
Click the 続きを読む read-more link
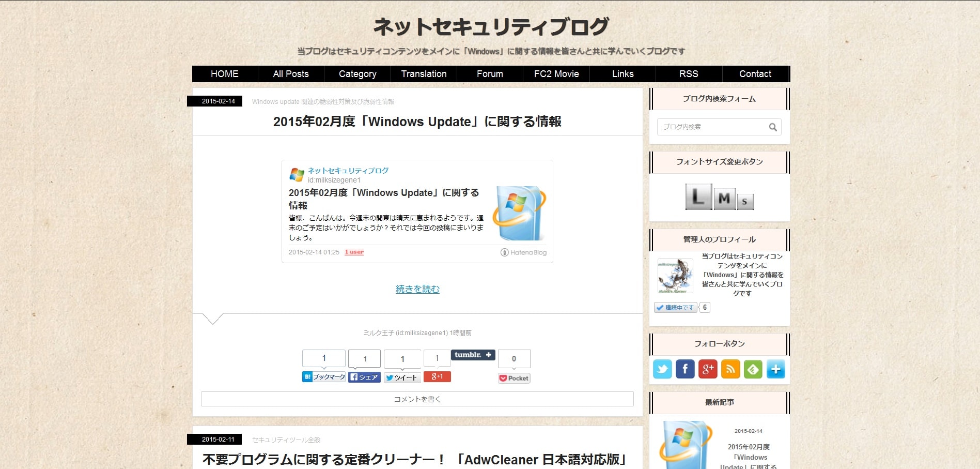[417, 289]
